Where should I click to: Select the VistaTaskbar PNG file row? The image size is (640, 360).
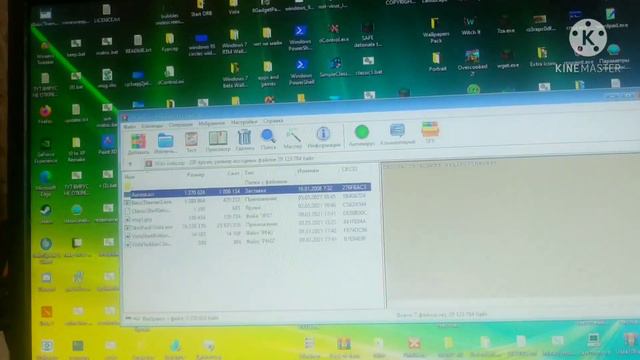point(247,242)
